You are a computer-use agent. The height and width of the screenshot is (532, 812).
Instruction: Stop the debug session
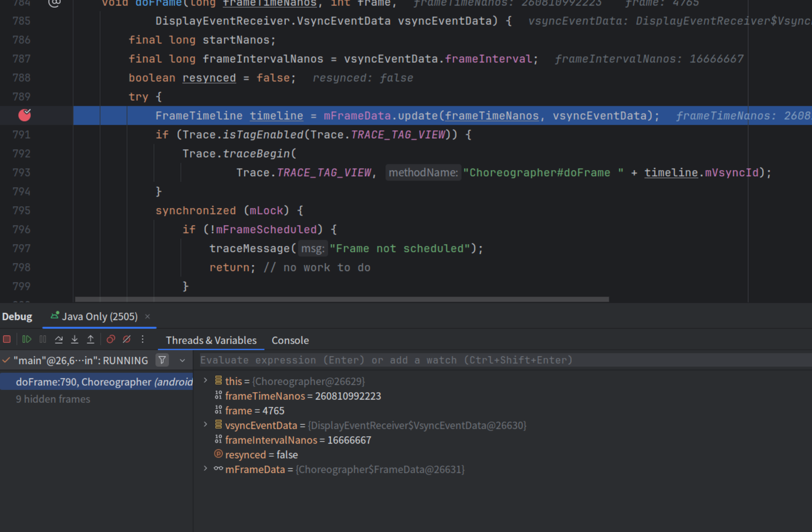pos(7,339)
